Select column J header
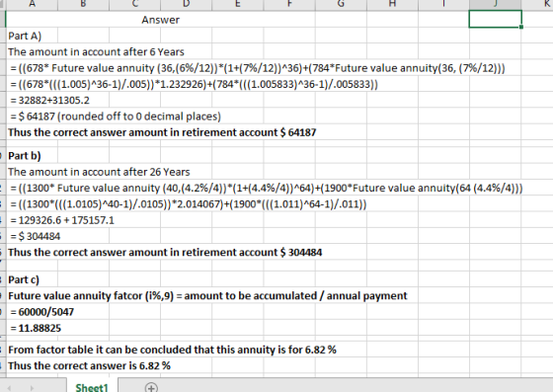The height and width of the screenshot is (392, 553). [x=495, y=4]
